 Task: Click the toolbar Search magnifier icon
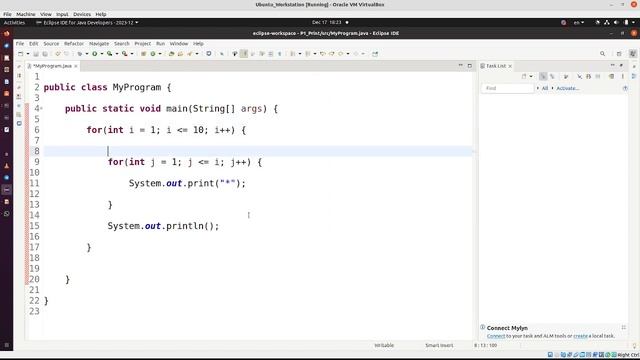coord(602,53)
